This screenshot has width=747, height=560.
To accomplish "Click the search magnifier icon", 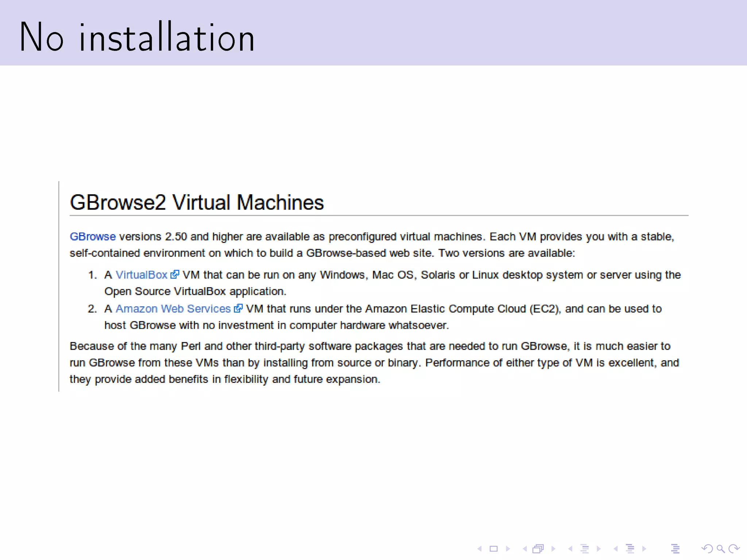I will click(721, 549).
